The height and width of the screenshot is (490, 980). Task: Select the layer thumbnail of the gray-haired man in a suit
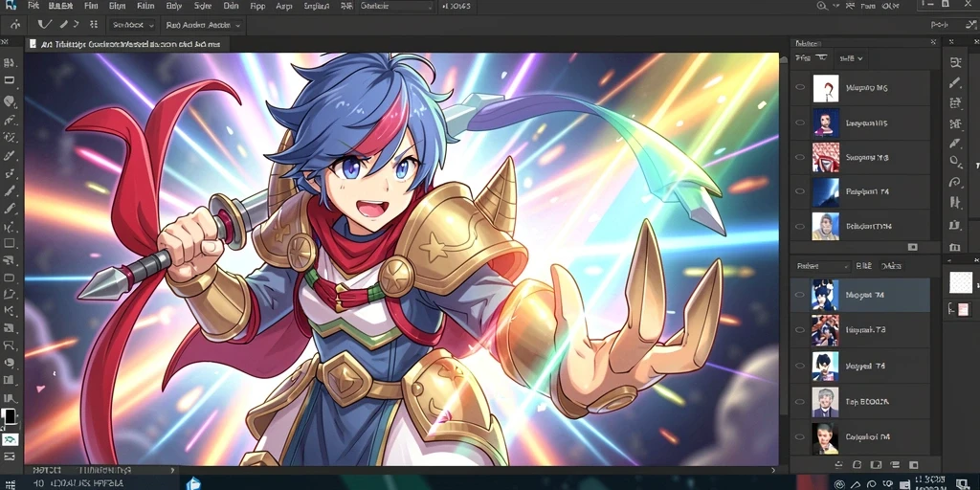coord(825,402)
